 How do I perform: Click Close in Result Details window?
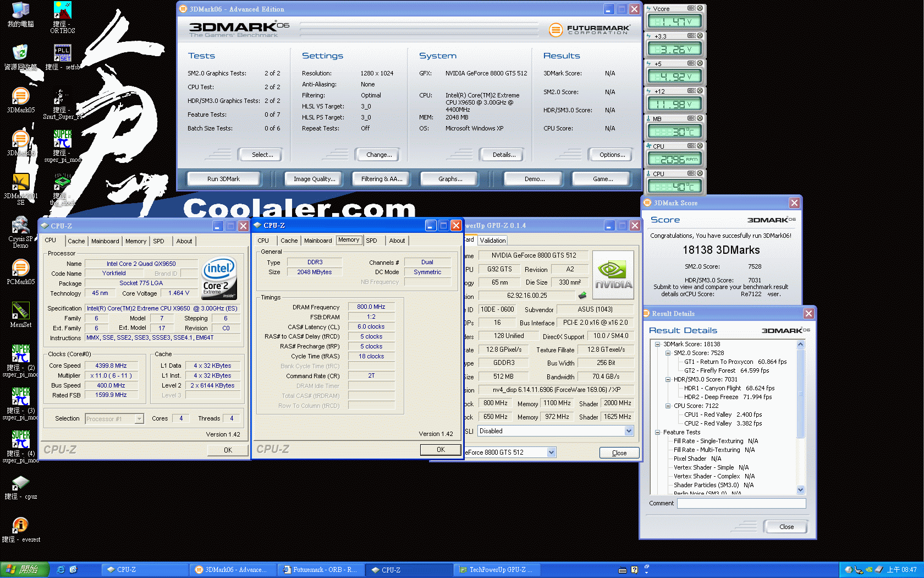(787, 527)
